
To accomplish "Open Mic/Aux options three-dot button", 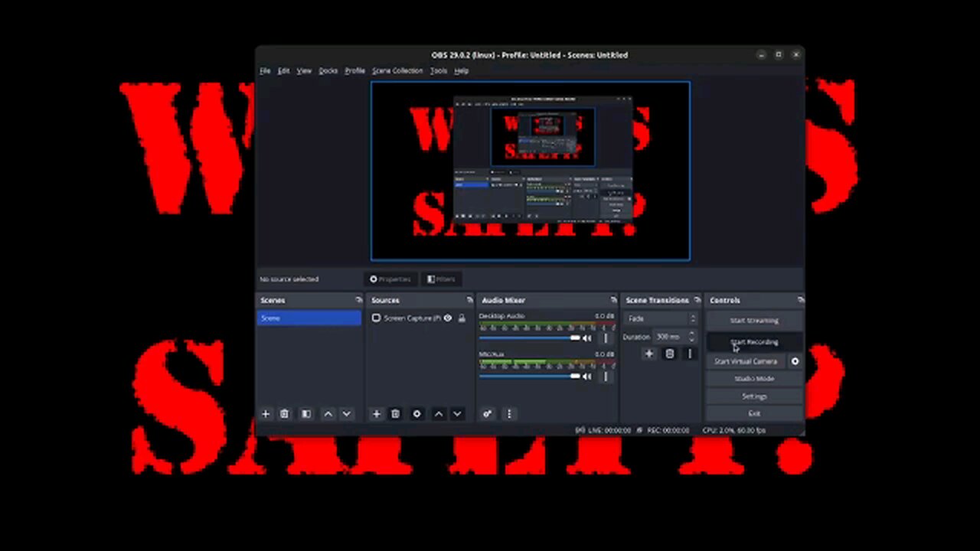I will [x=605, y=377].
